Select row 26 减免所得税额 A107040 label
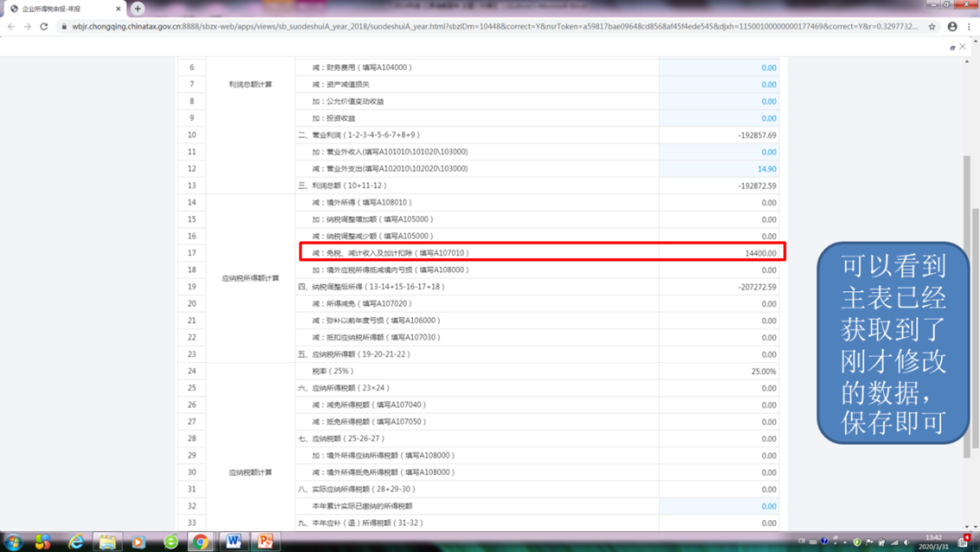This screenshot has width=980, height=552. tap(368, 405)
